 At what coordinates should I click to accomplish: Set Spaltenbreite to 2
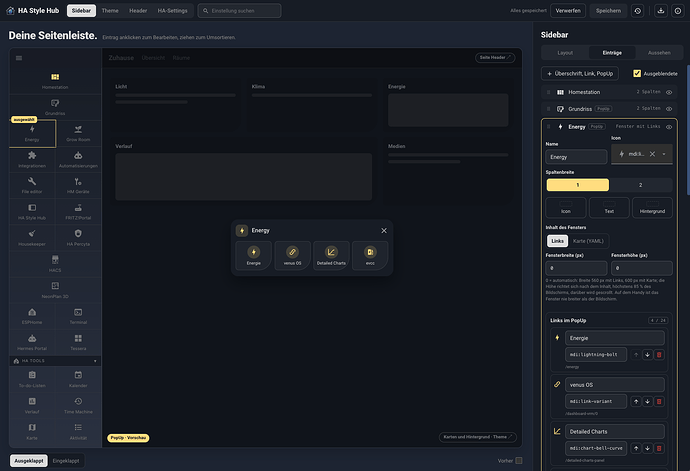pyautogui.click(x=640, y=185)
